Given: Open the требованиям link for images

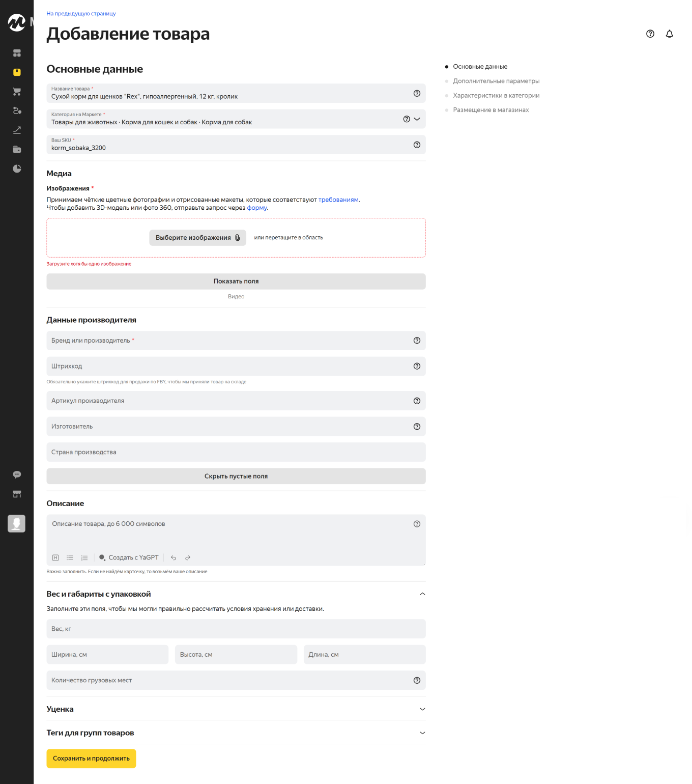Looking at the screenshot, I should point(338,200).
